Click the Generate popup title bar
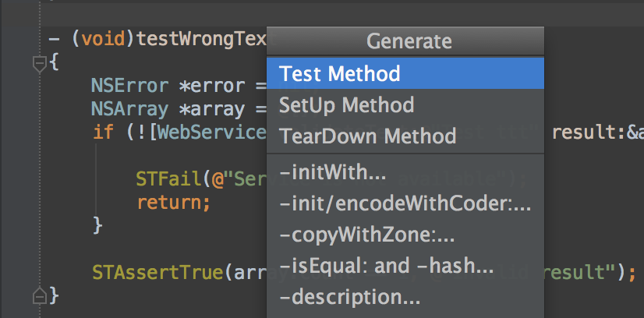The image size is (644, 318). 405,41
